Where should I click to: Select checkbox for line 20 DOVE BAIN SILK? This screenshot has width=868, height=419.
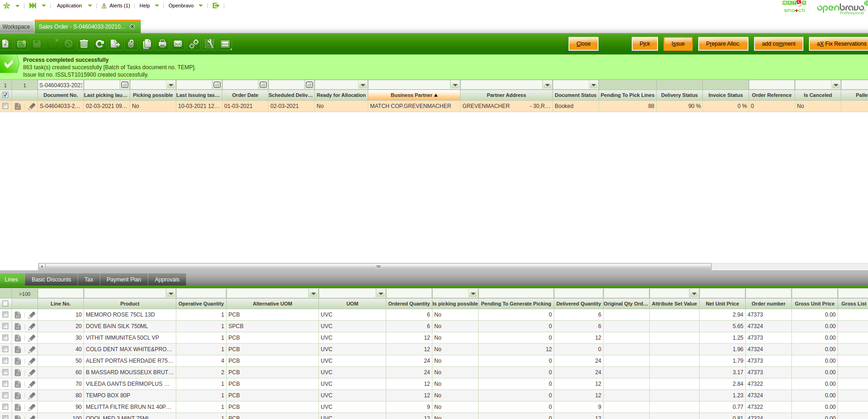coord(6,326)
